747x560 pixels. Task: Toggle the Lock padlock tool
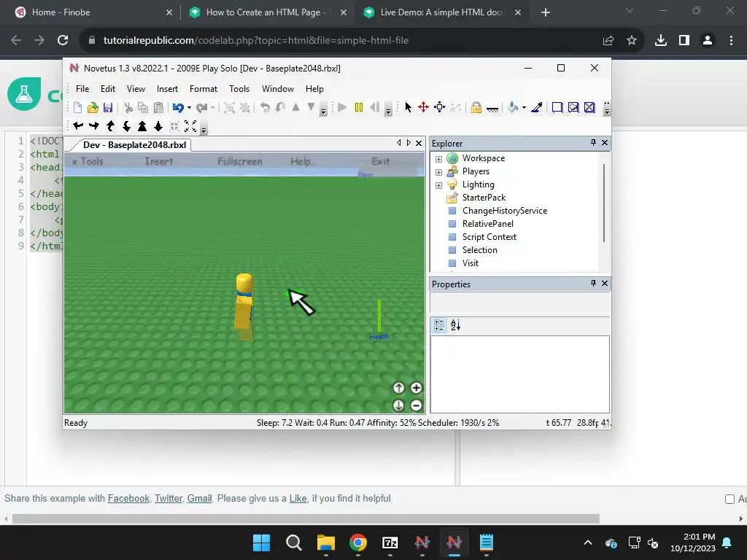pyautogui.click(x=476, y=108)
